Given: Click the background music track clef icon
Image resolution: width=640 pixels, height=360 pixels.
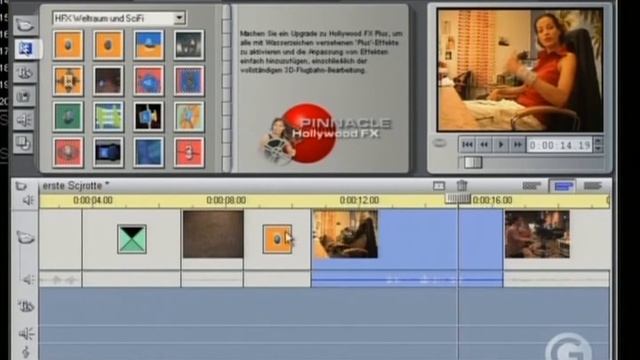Looking at the screenshot, I should click(26, 352).
